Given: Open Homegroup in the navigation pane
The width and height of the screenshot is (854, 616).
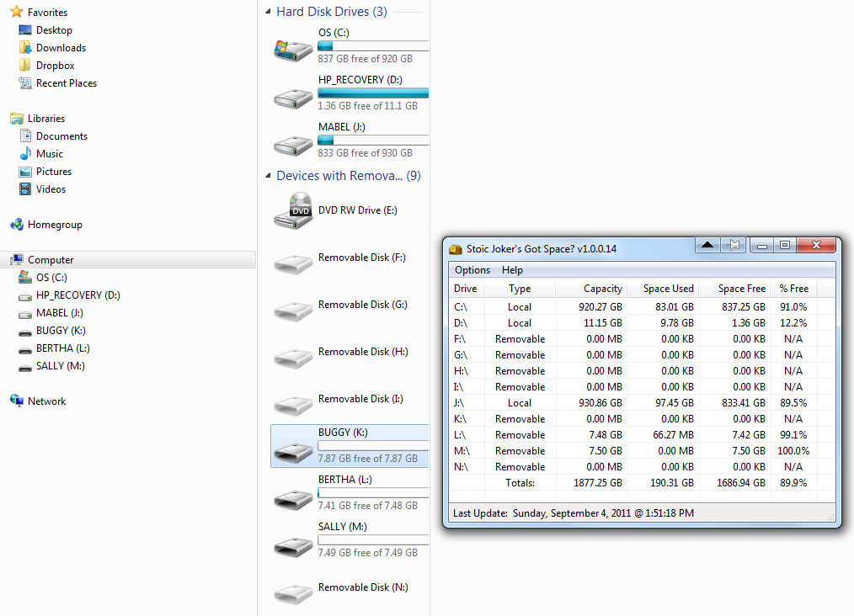Looking at the screenshot, I should click(x=55, y=225).
